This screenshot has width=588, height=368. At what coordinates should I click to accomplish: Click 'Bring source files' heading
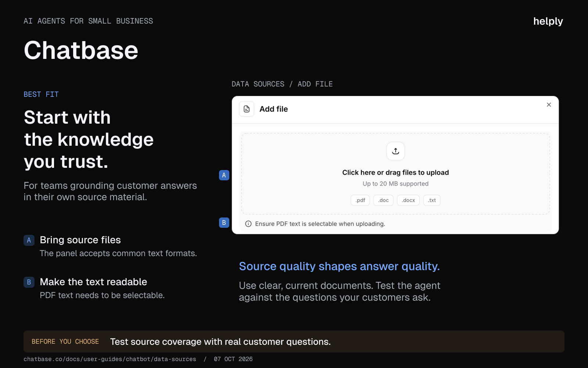(80, 240)
